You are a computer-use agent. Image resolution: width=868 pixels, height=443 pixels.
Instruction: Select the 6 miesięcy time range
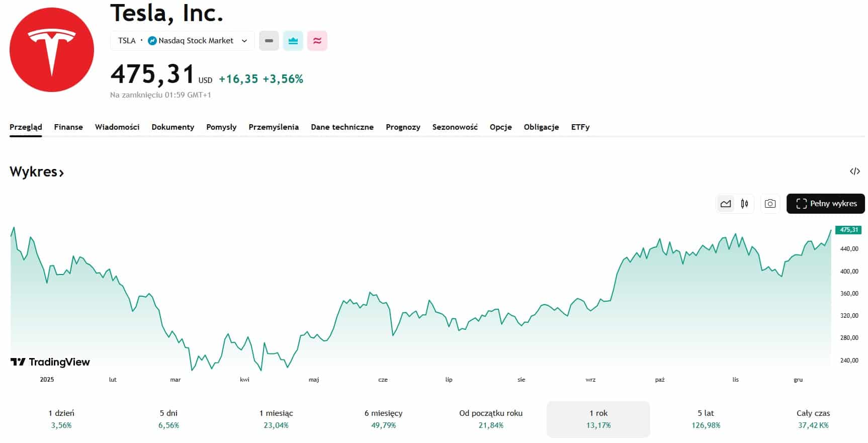pos(383,419)
